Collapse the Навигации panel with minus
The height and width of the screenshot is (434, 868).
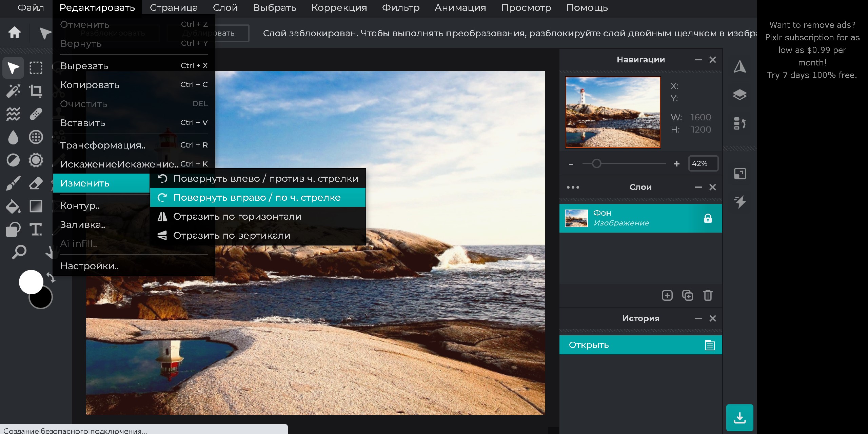(x=698, y=60)
